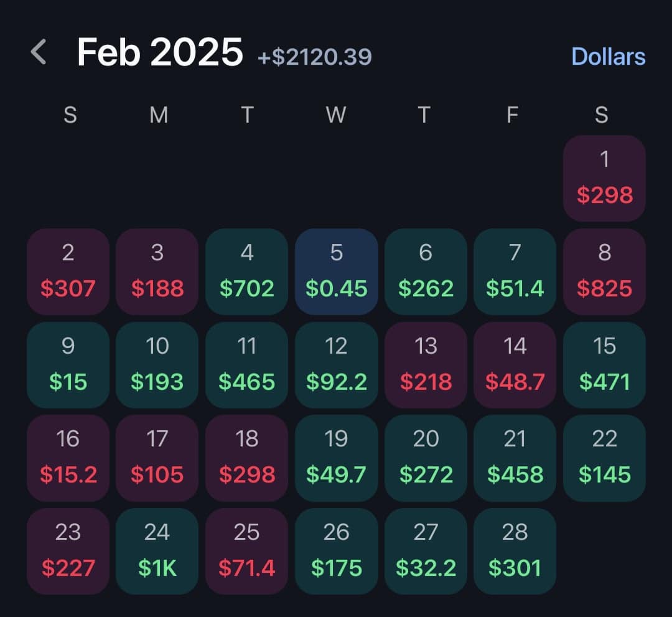Select day 6 with $262 gain

pyautogui.click(x=426, y=271)
